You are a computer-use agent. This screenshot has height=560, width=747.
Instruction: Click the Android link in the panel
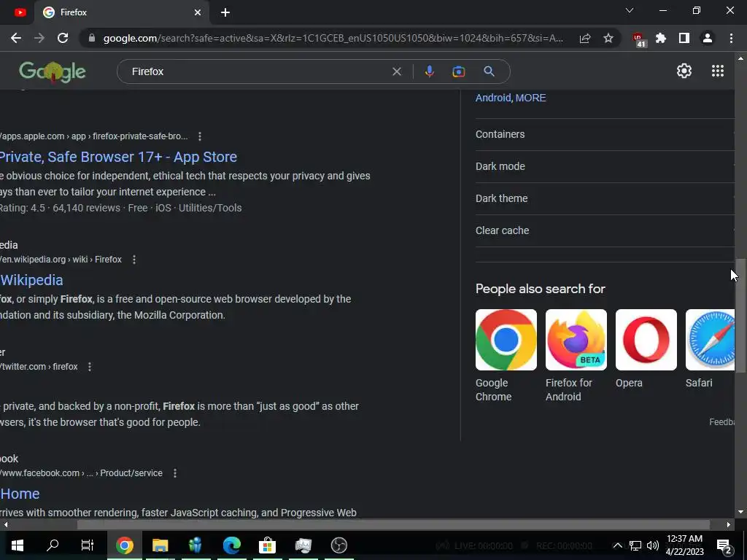point(493,98)
